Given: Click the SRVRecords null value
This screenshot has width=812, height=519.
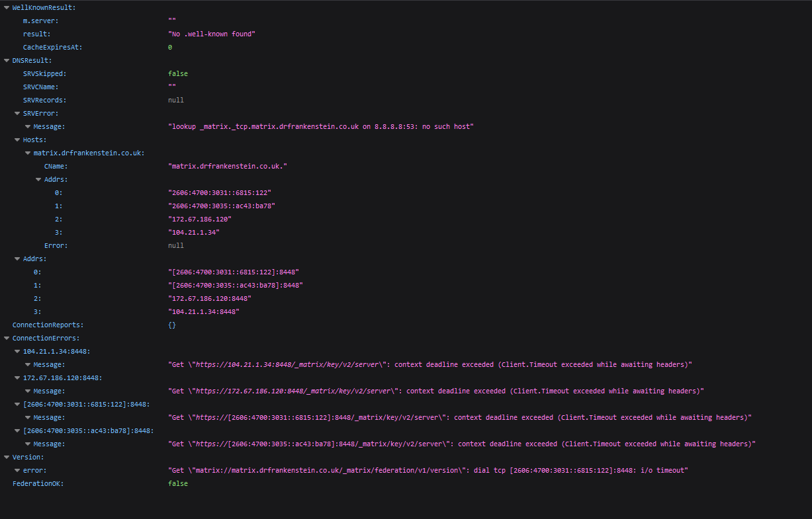Looking at the screenshot, I should [x=176, y=100].
